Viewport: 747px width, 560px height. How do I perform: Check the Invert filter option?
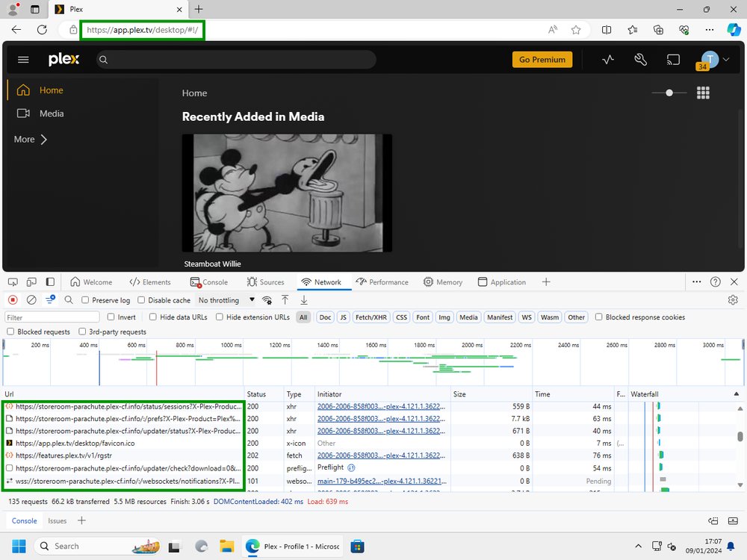[111, 317]
